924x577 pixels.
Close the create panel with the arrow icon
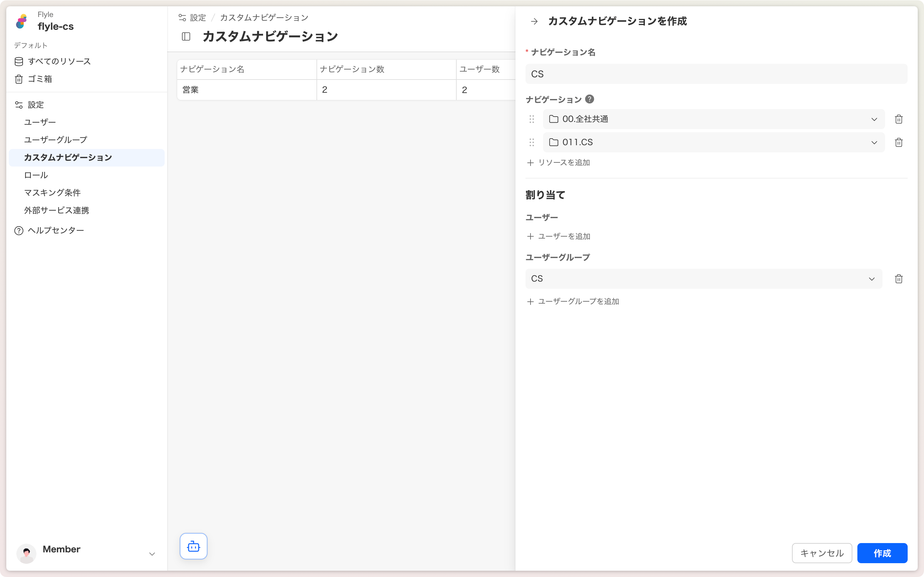pyautogui.click(x=534, y=21)
